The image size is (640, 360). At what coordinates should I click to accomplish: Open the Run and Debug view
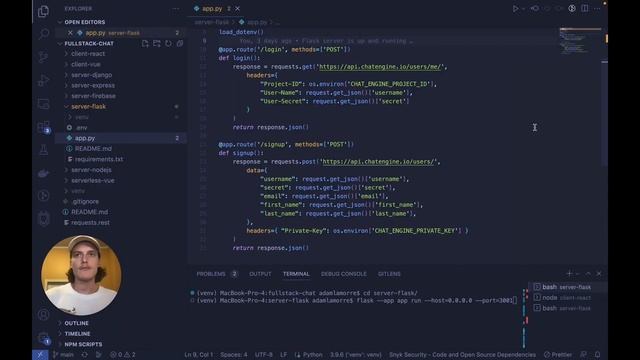[x=43, y=80]
